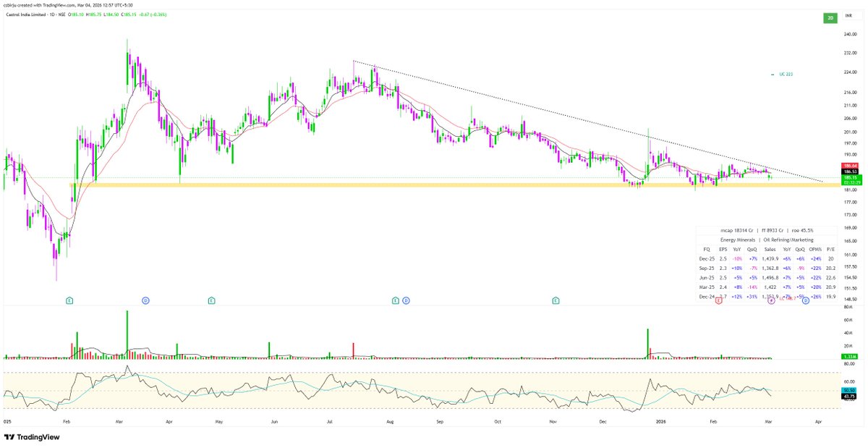Viewport: 868px width, 448px height.
Task: Click the red 186.64 moving average price label
Action: click(x=851, y=166)
